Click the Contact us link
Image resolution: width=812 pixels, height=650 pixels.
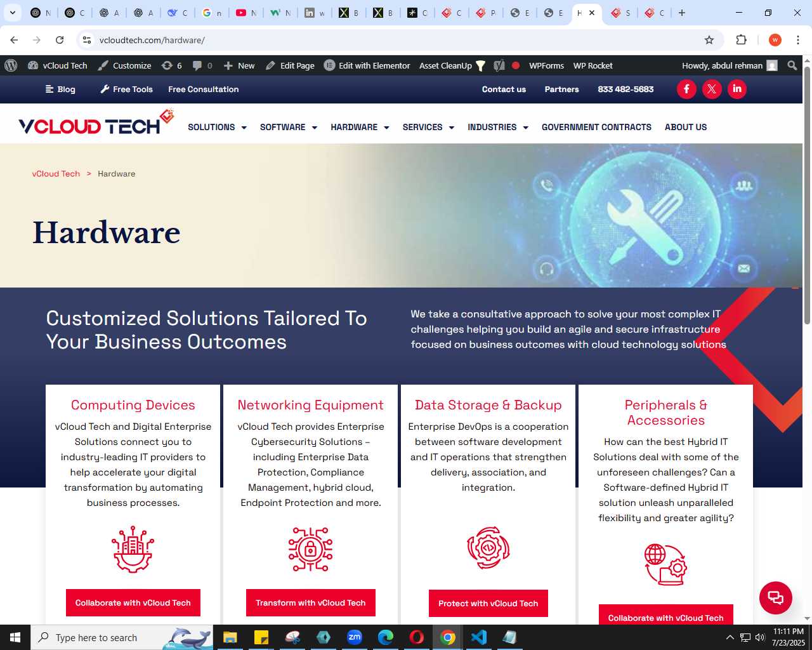click(x=504, y=89)
